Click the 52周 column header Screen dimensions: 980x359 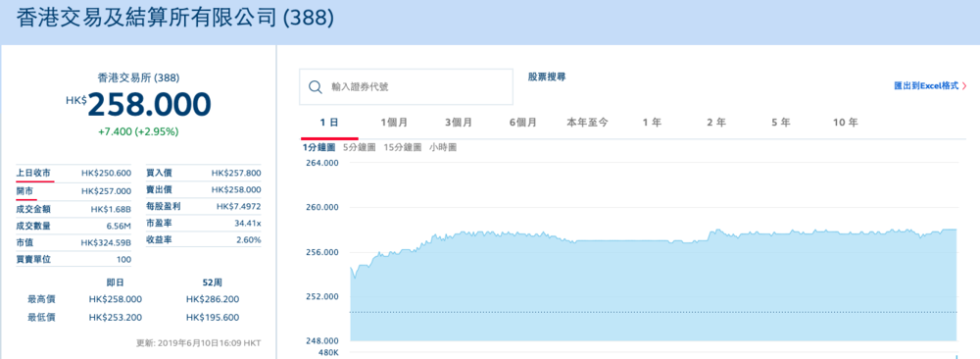[213, 282]
